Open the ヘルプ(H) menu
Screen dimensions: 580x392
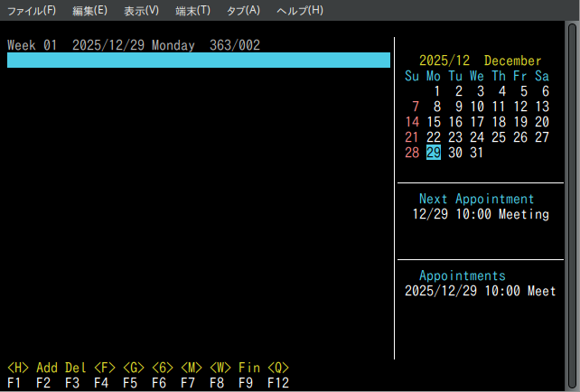point(299,11)
